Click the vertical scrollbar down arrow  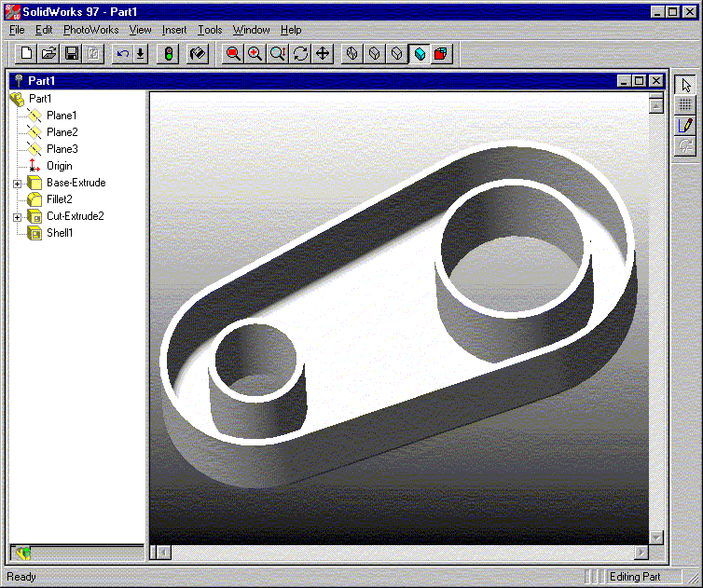(x=656, y=537)
